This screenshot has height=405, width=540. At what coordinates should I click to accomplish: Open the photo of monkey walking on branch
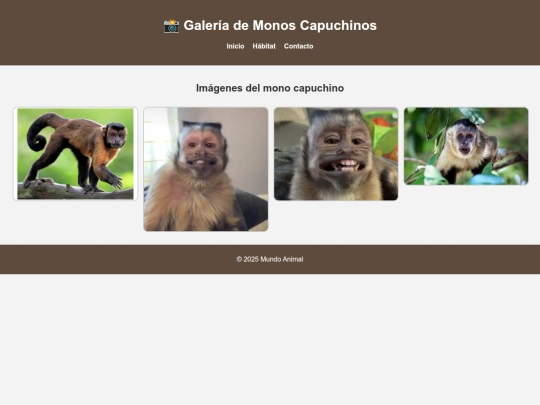pyautogui.click(x=75, y=154)
